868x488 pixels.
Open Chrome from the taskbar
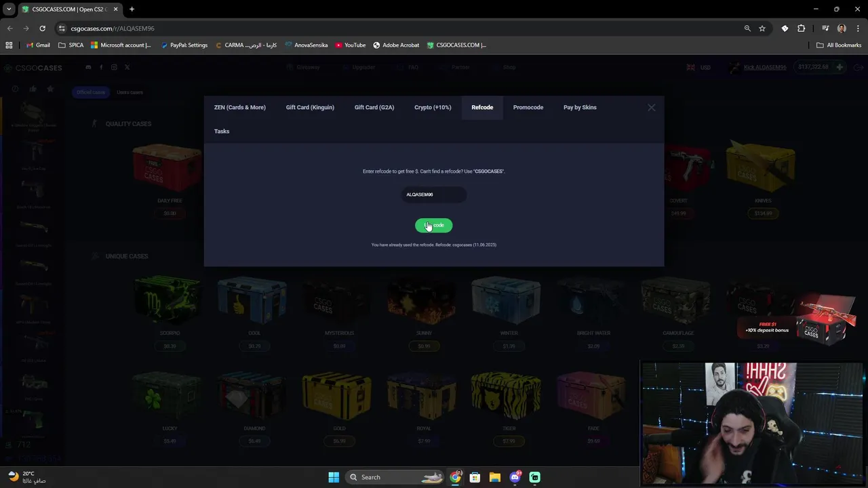(x=456, y=477)
